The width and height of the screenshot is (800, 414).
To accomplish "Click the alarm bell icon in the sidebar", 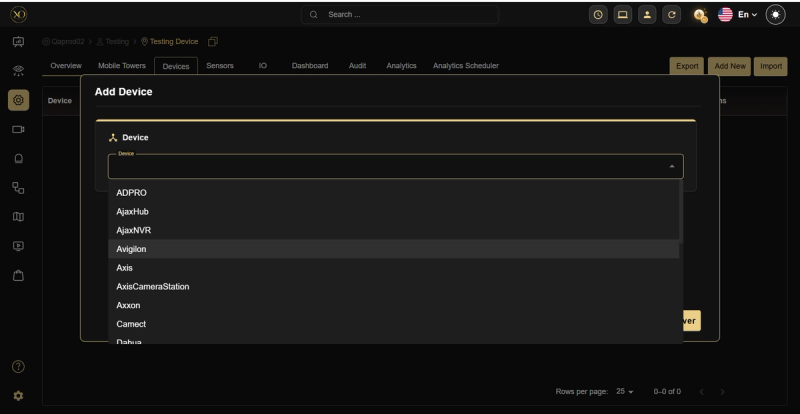I will click(x=18, y=159).
